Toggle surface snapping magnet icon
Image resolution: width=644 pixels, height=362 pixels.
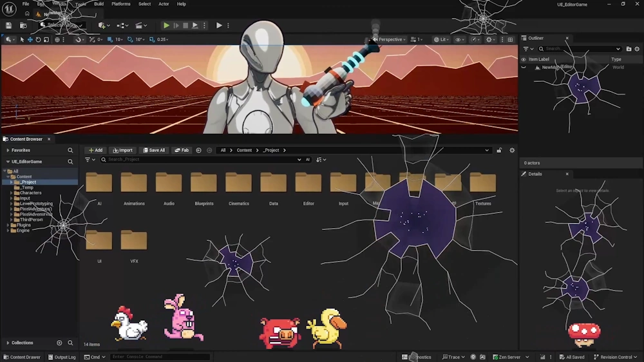78,39
